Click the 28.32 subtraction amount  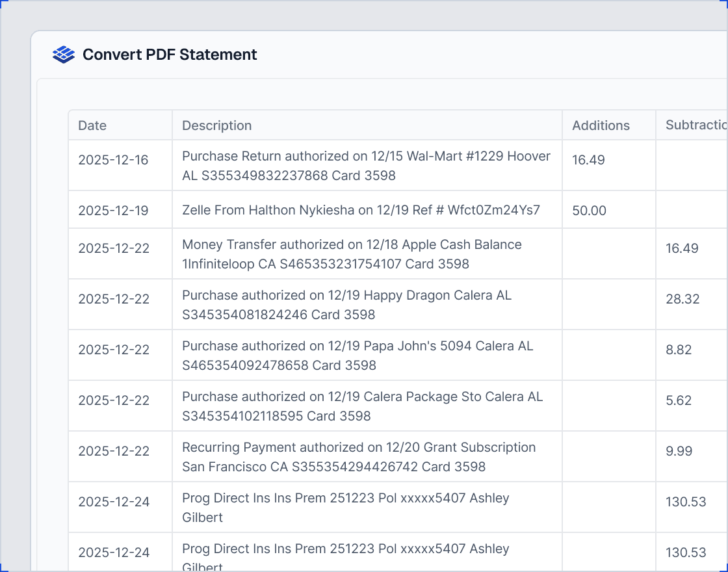[x=682, y=298]
